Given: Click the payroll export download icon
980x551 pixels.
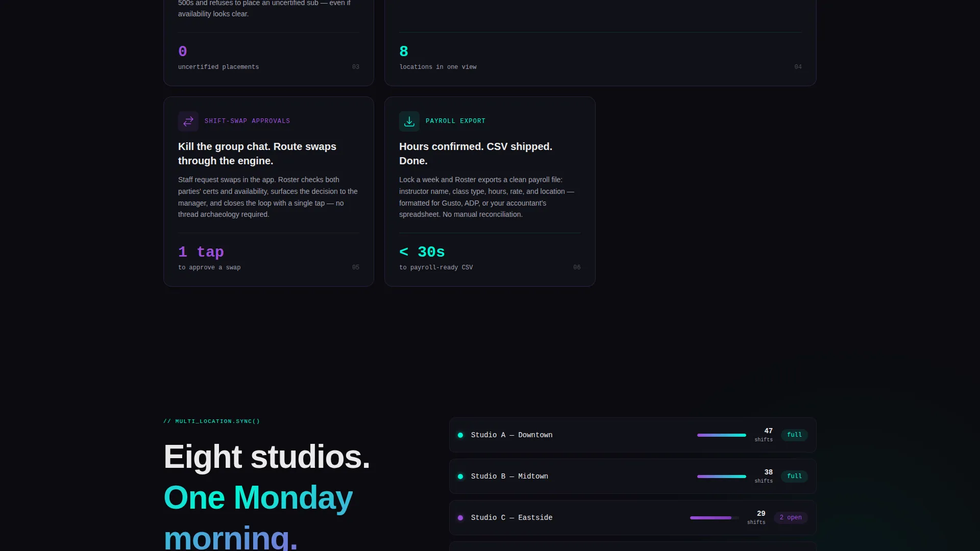Looking at the screenshot, I should point(409,121).
